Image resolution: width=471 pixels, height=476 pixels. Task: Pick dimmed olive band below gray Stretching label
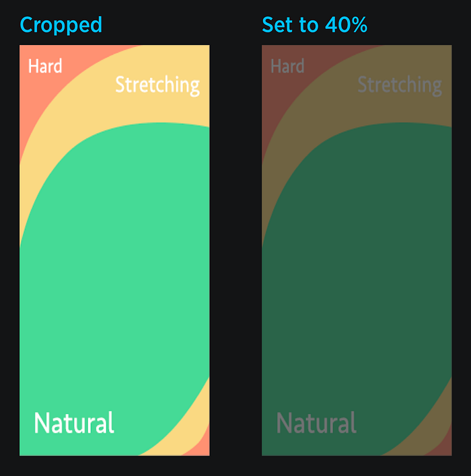(400, 110)
